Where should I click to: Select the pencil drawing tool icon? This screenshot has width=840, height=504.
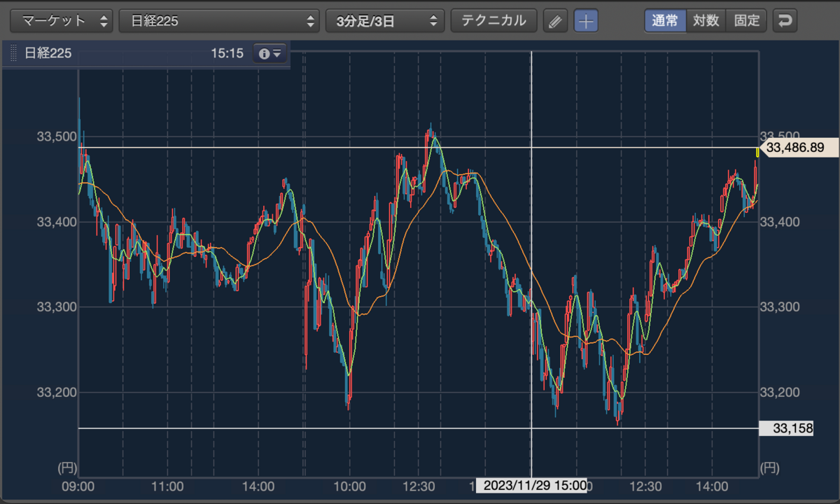click(555, 21)
